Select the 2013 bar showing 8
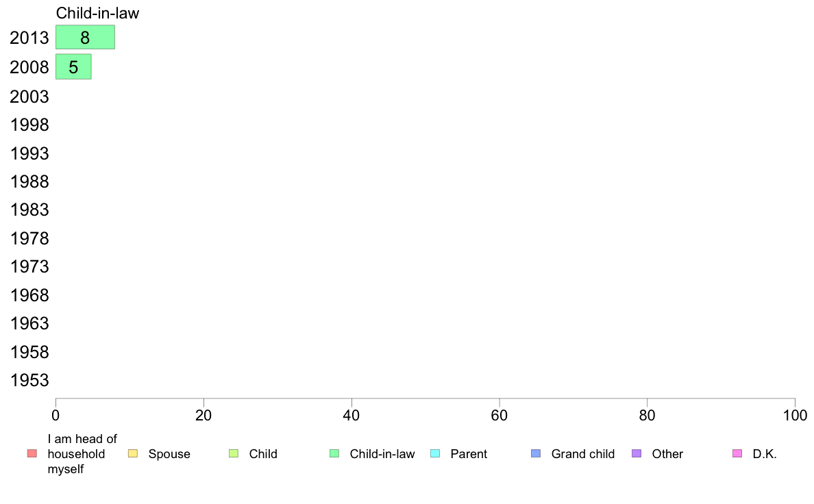The width and height of the screenshot is (814, 504). pyautogui.click(x=85, y=38)
